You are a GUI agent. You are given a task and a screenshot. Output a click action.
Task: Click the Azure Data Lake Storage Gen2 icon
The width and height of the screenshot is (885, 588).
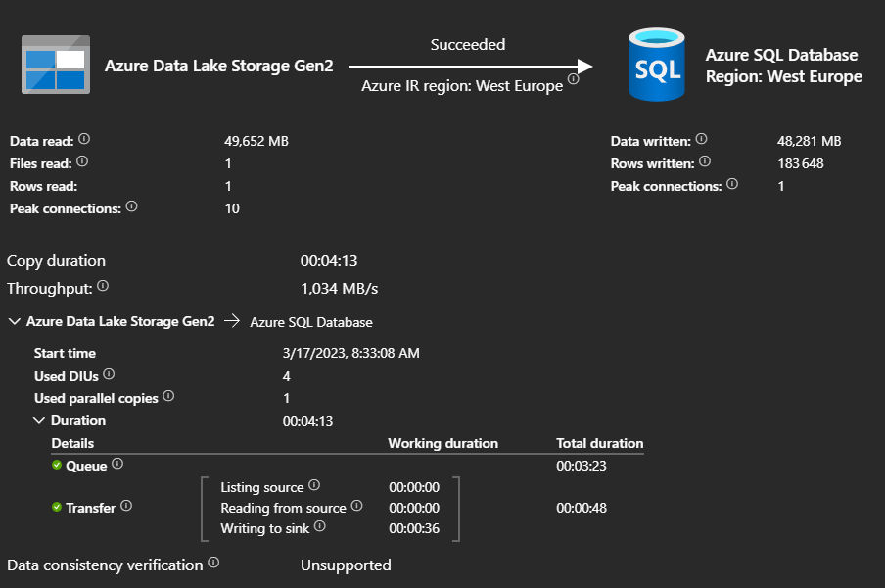[x=56, y=65]
